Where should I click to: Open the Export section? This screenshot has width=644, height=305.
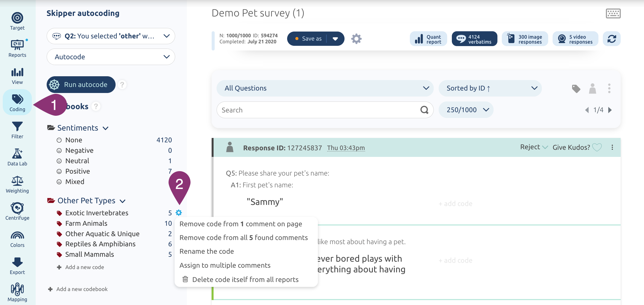17,266
